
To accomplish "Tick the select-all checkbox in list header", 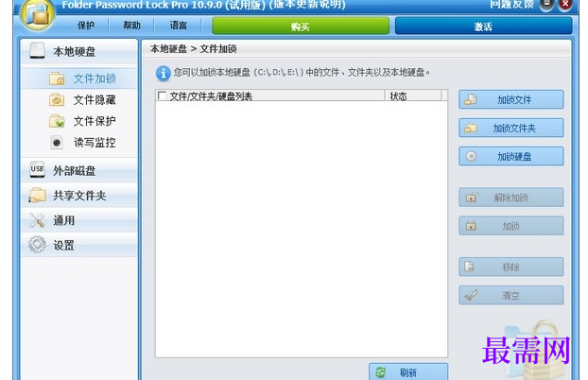I will pyautogui.click(x=162, y=95).
